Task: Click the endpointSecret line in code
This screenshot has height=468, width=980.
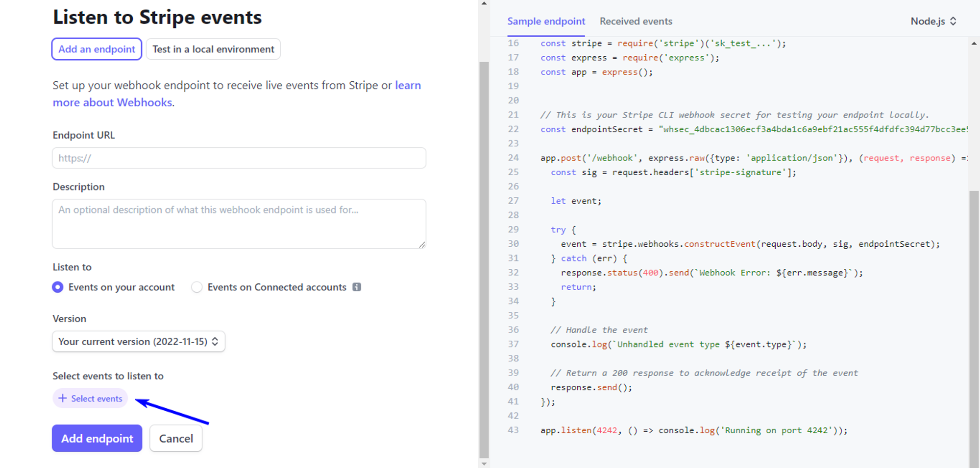Action: [754, 129]
